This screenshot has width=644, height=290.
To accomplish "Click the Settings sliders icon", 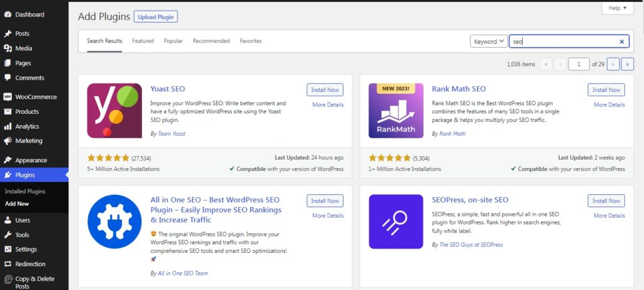I will [x=8, y=249].
